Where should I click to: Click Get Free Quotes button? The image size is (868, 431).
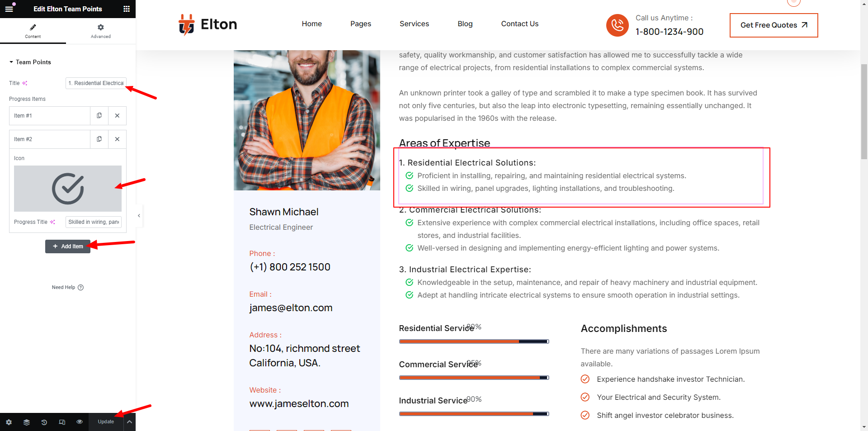tap(774, 25)
